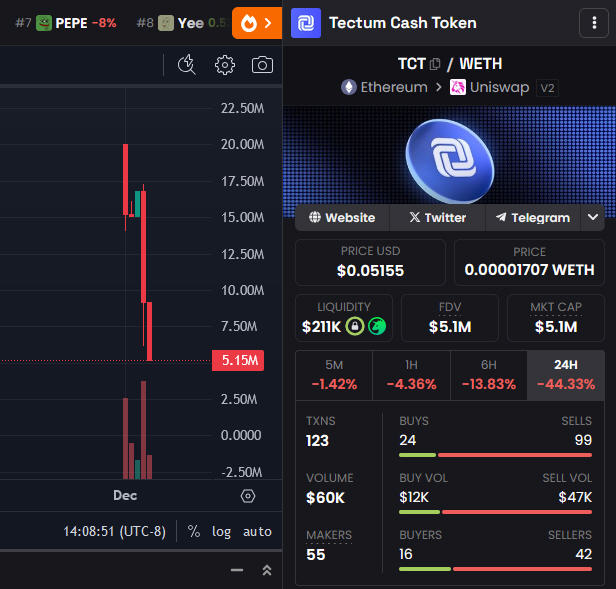Screen dimensions: 616x589
Task: Click the buyers vs sellers ratio bar
Action: pos(495,569)
